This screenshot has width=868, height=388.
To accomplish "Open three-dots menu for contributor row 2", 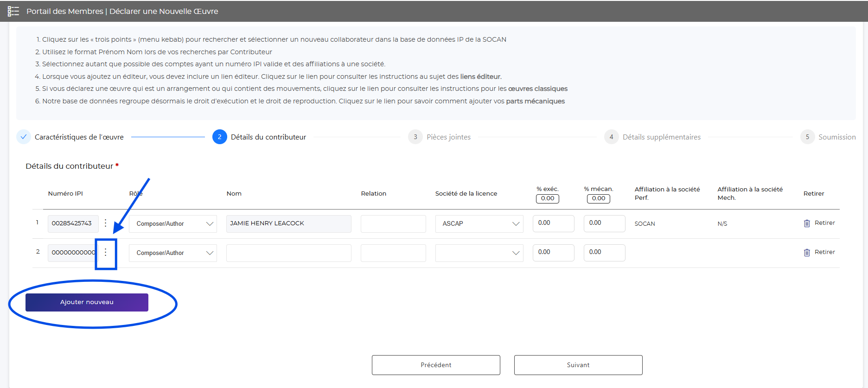I will pyautogui.click(x=106, y=252).
